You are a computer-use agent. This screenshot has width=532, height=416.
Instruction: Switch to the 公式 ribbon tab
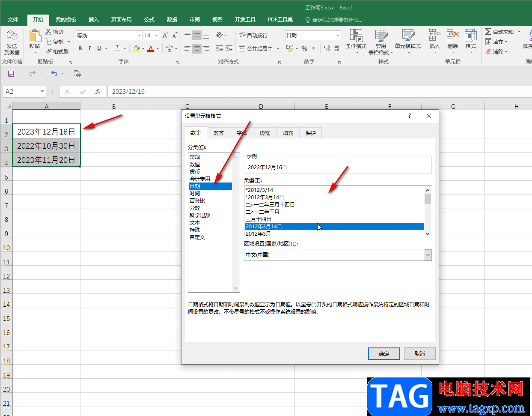point(149,20)
